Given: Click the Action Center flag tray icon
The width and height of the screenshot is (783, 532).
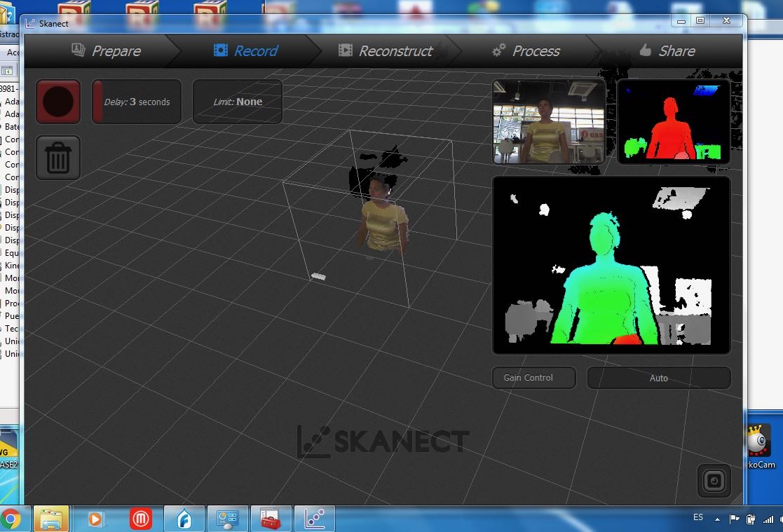Looking at the screenshot, I should [x=734, y=519].
